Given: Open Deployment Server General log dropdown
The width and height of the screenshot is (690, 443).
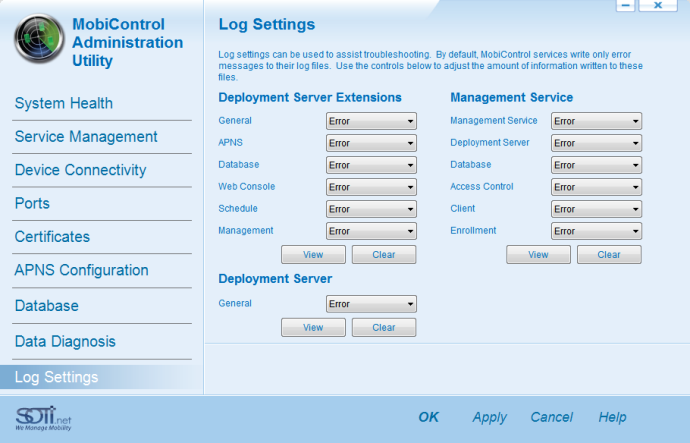Looking at the screenshot, I should [x=371, y=304].
